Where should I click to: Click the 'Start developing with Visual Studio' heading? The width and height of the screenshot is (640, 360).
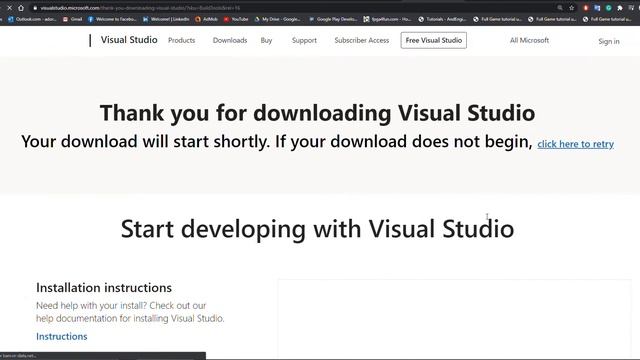(x=318, y=229)
